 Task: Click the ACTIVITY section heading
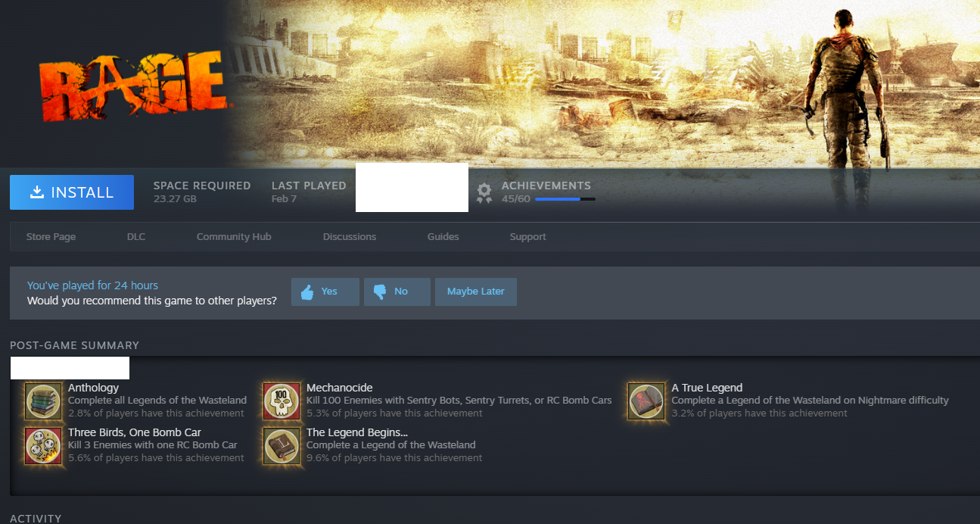36,519
